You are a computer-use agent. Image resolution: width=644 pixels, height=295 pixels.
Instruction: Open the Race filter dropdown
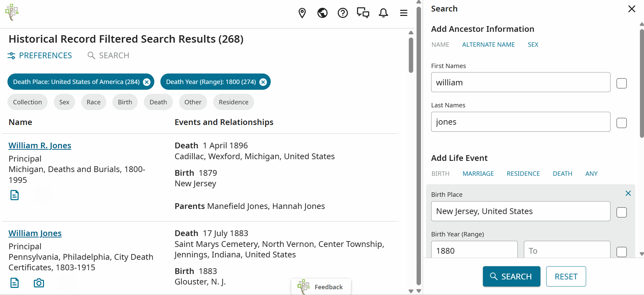(93, 102)
